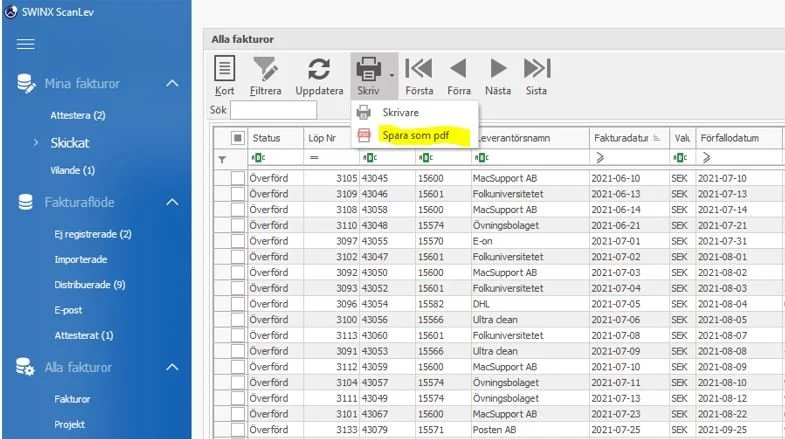This screenshot has width=785, height=439.
Task: Sort by Löp Nr column header
Action: coord(327,138)
